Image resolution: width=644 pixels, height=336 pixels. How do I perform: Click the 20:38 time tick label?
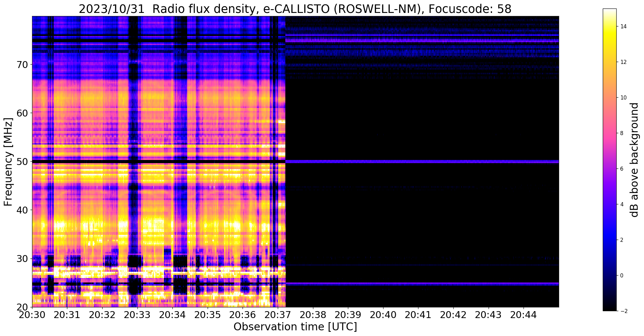point(313,314)
